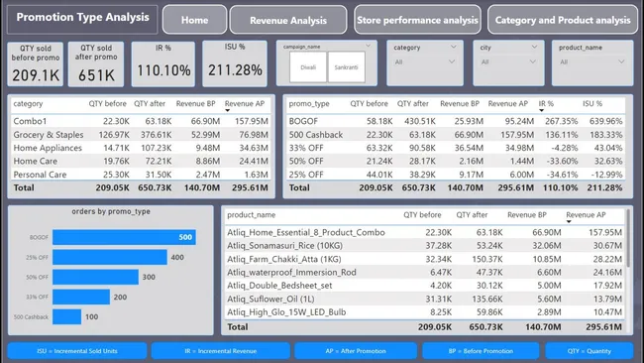The width and height of the screenshot is (644, 363).
Task: Sort product table by Revenue AP
Action: (586, 215)
